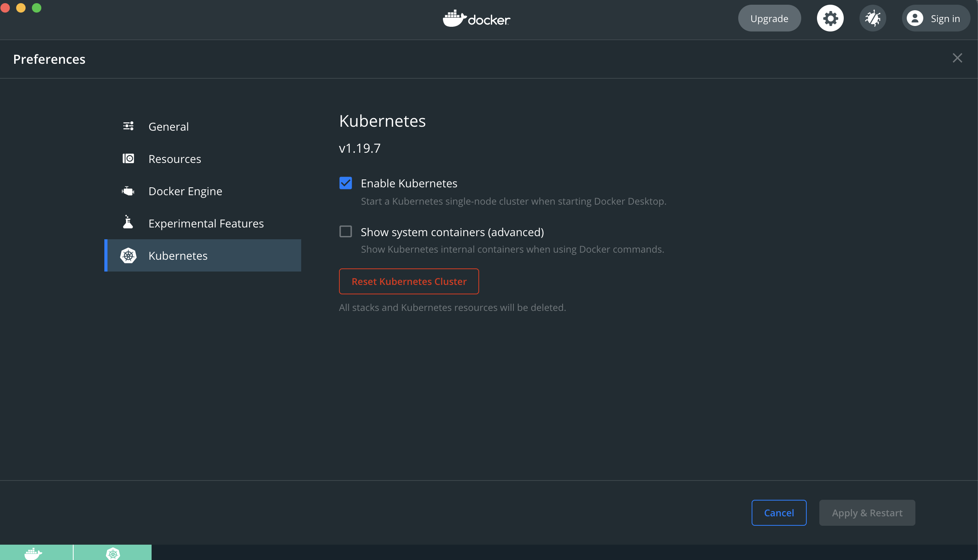Open the Docker Engine preferences tab

tap(185, 191)
